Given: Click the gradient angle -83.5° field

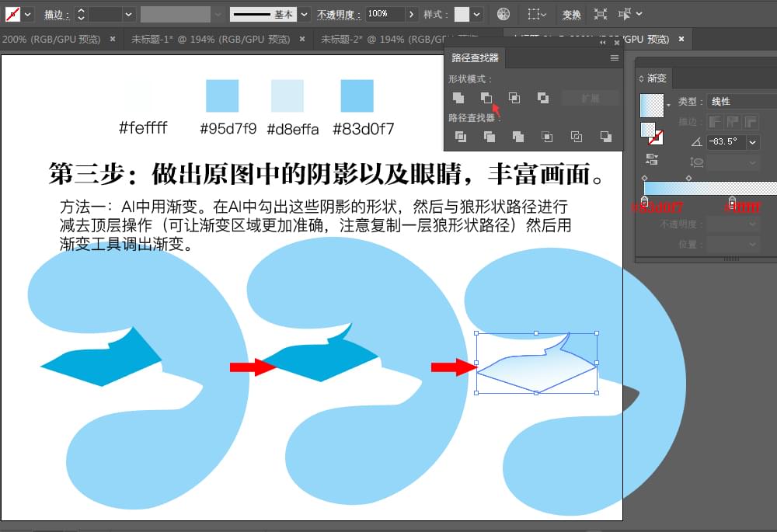Looking at the screenshot, I should click(x=726, y=142).
